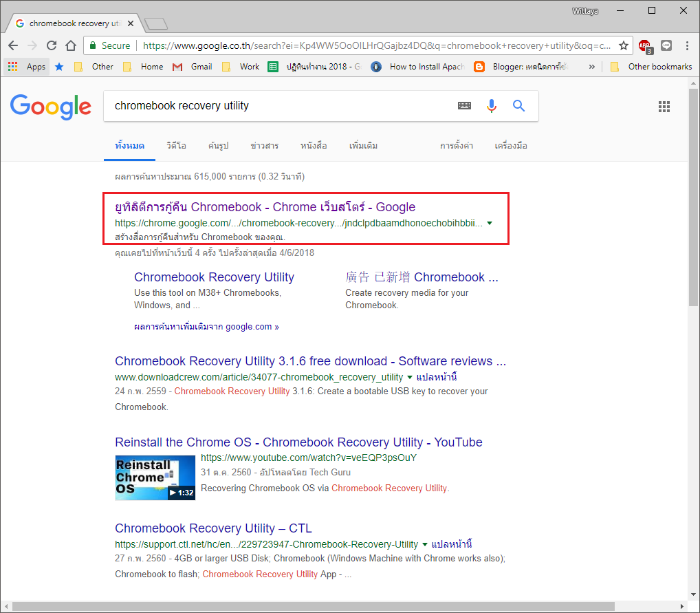Viewport: 700px width, 613px height.
Task: Submit search with the magnifier icon
Action: [x=518, y=105]
